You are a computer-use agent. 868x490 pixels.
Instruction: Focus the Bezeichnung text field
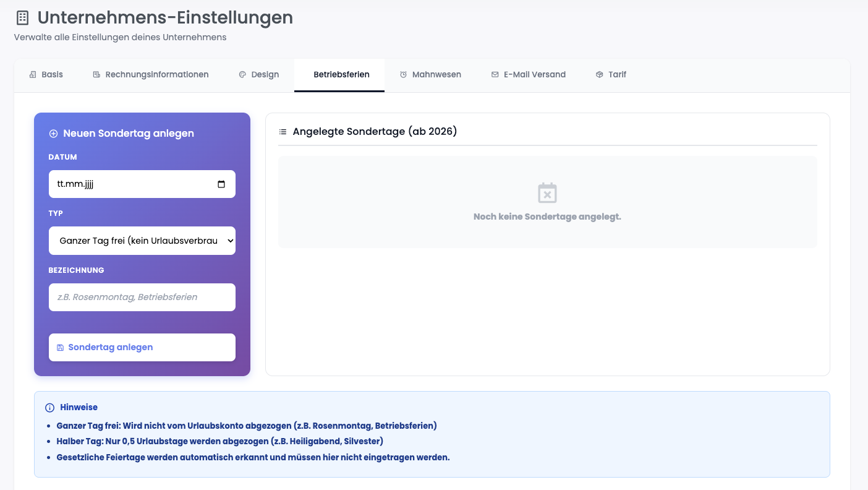tap(142, 297)
